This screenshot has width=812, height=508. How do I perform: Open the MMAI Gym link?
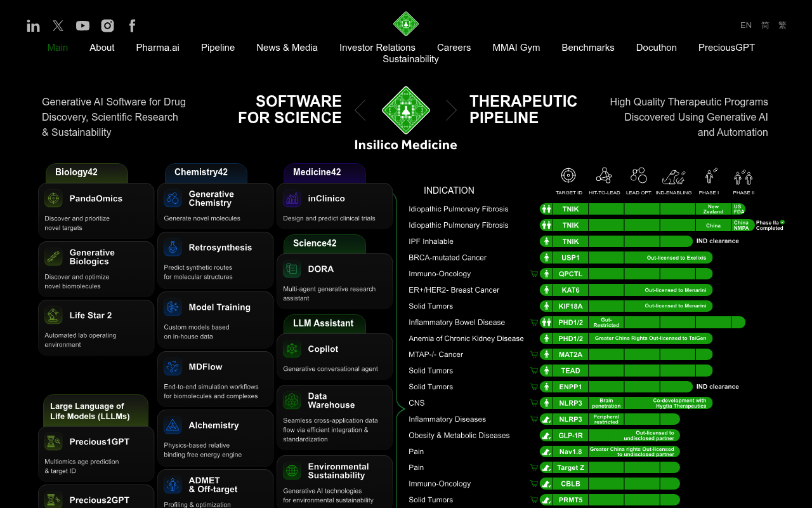[x=516, y=48]
